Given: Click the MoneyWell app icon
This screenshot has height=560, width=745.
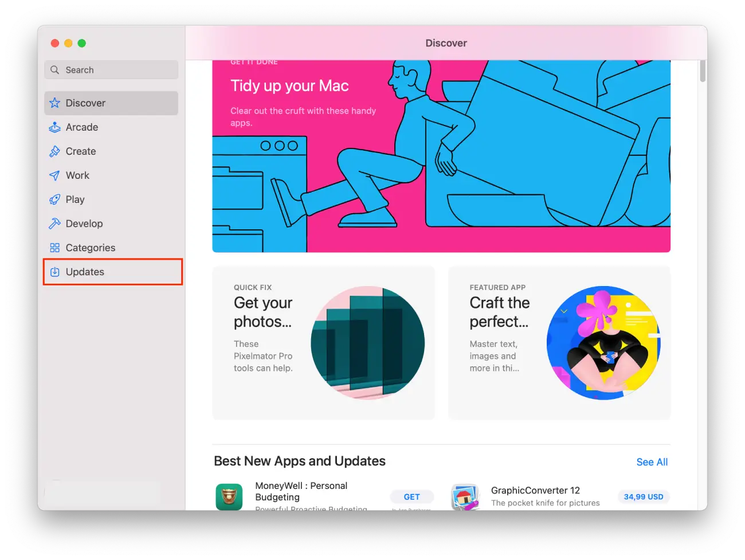Looking at the screenshot, I should point(229,496).
